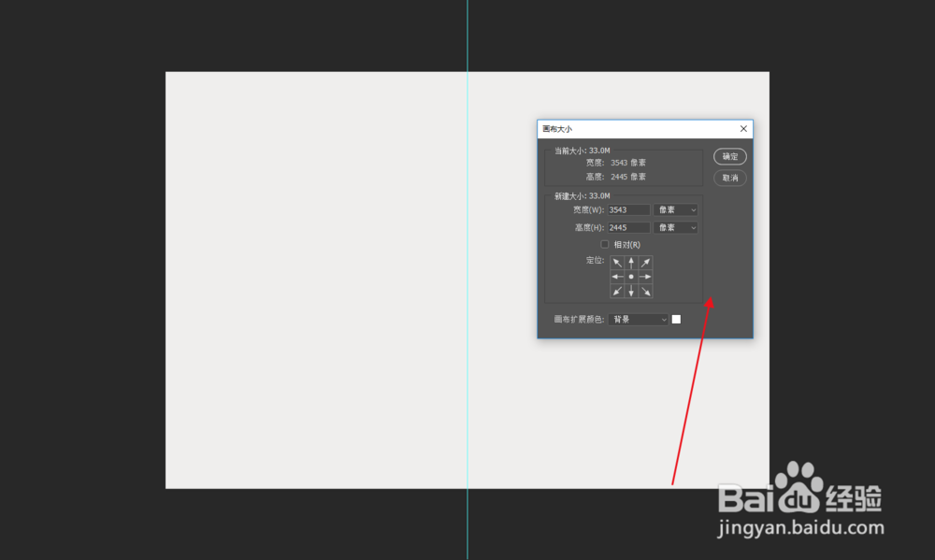Click the 高度(H) input field
Image resolution: width=935 pixels, height=560 pixels.
tap(629, 228)
